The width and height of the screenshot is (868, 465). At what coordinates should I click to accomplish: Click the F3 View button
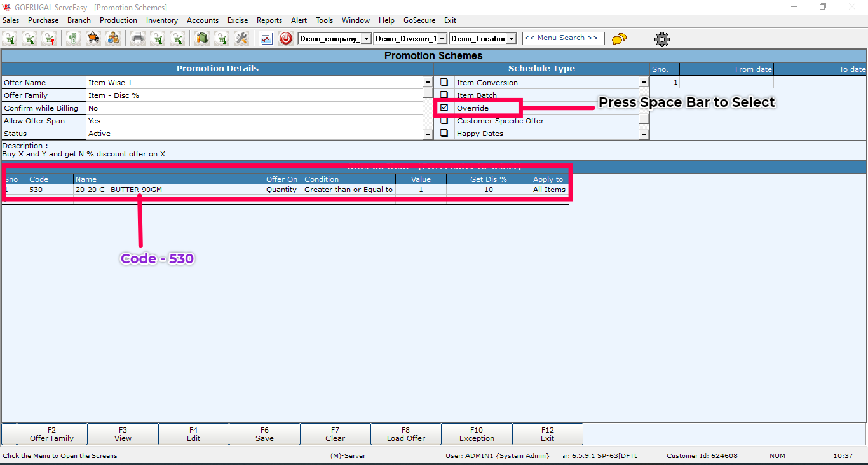(x=123, y=434)
